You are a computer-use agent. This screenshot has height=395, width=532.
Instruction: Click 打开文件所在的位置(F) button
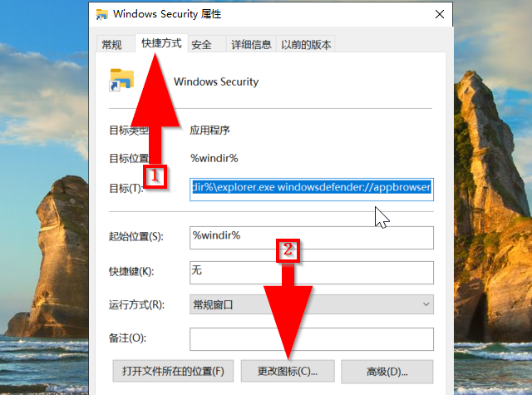click(x=173, y=371)
